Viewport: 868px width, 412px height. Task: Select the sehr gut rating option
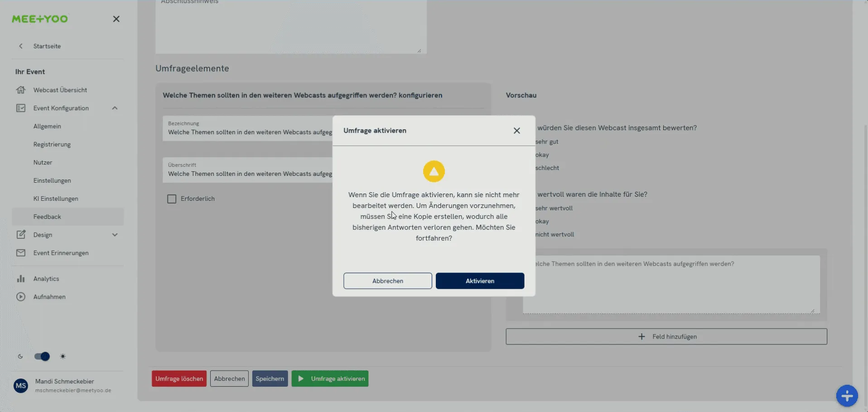pos(546,141)
